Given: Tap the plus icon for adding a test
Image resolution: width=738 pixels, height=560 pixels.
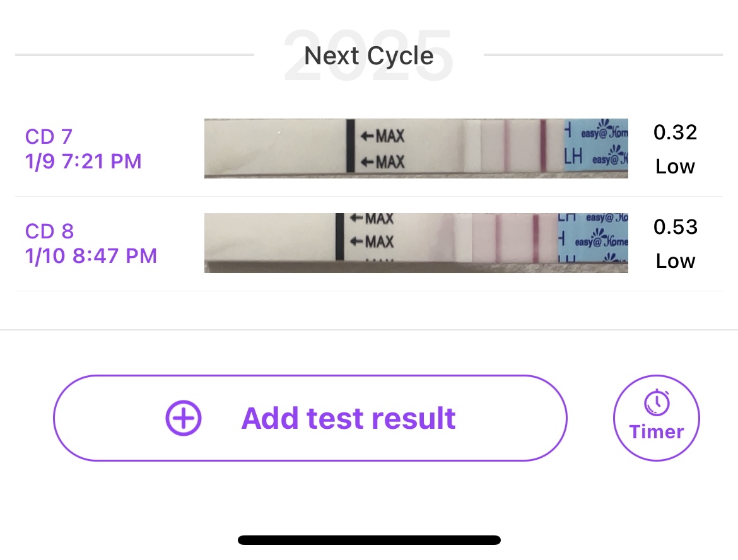Looking at the screenshot, I should tap(183, 418).
